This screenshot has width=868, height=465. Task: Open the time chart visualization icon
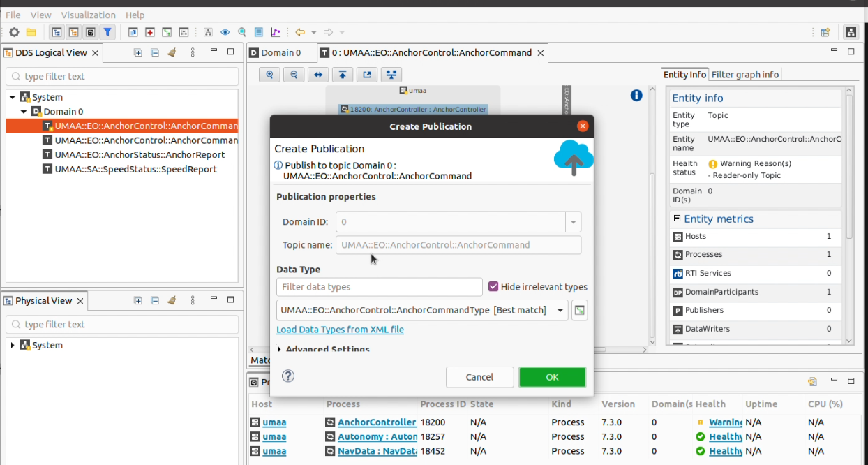(276, 32)
